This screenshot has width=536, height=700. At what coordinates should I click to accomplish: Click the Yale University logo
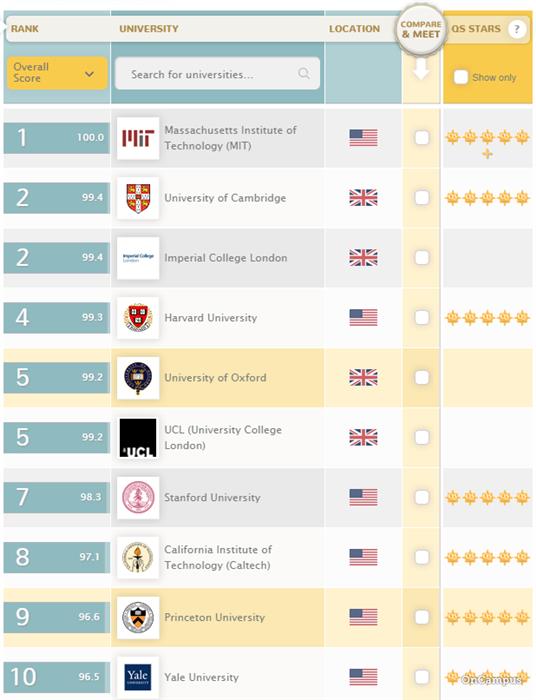[x=138, y=677]
